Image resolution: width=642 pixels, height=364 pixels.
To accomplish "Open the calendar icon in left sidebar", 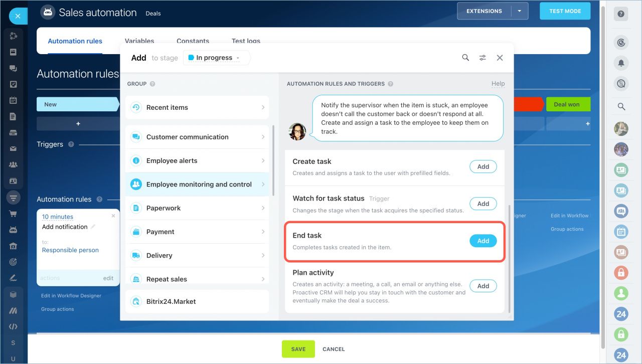I will tap(14, 100).
